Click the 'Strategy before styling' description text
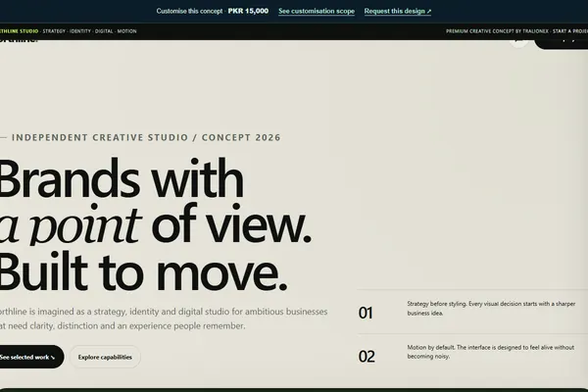Screen dimensions: 588x392 [x=491, y=309]
